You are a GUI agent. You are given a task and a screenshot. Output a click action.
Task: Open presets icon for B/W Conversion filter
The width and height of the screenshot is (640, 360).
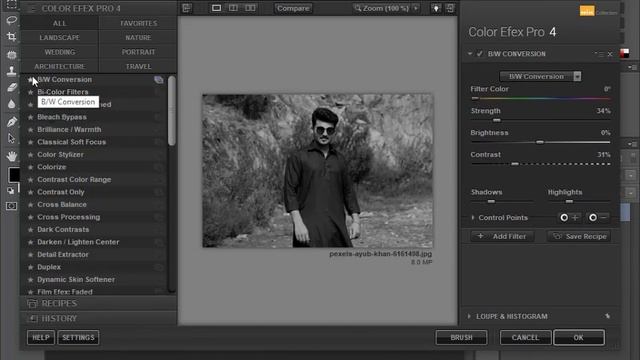(x=159, y=80)
